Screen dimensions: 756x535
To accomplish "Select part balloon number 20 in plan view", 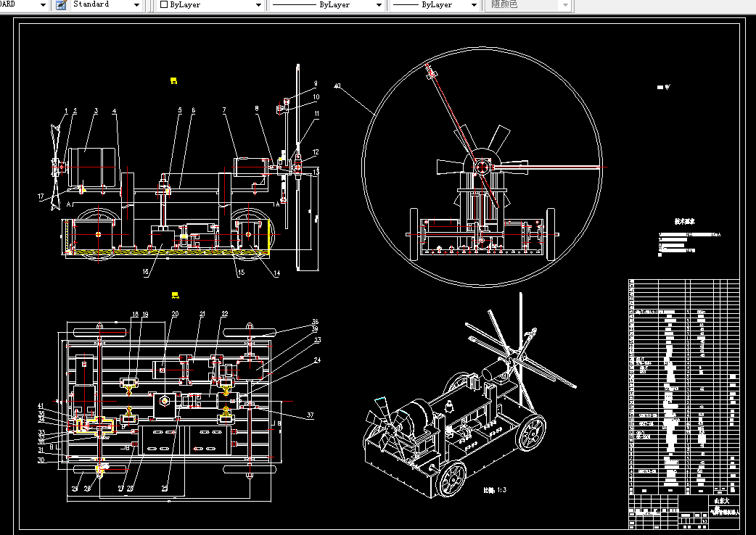I will (x=175, y=313).
